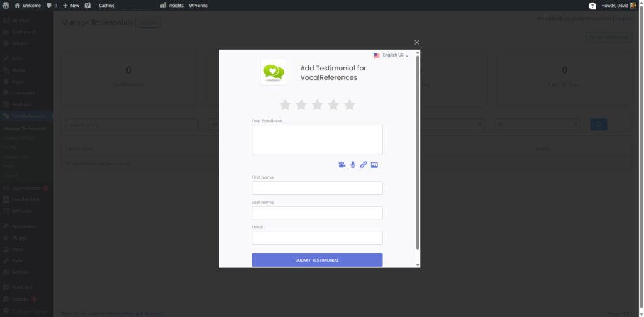
Task: Open Creative Mail in the sidebar
Action: (26, 199)
